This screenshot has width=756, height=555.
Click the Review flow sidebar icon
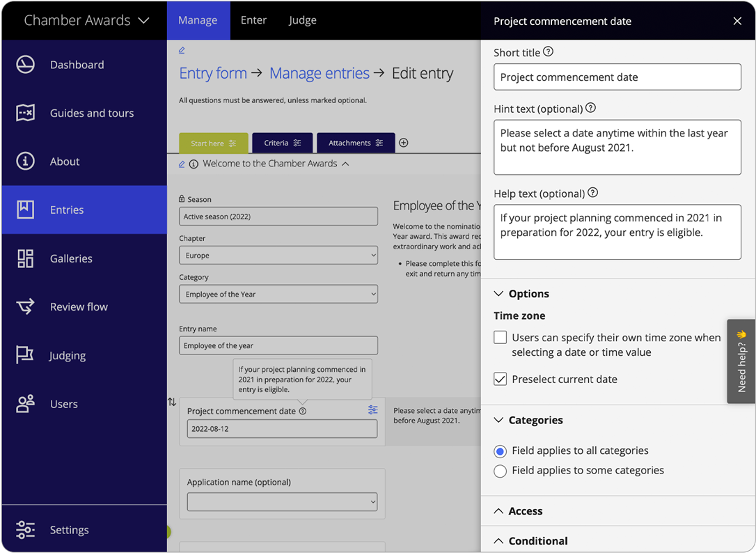25,306
